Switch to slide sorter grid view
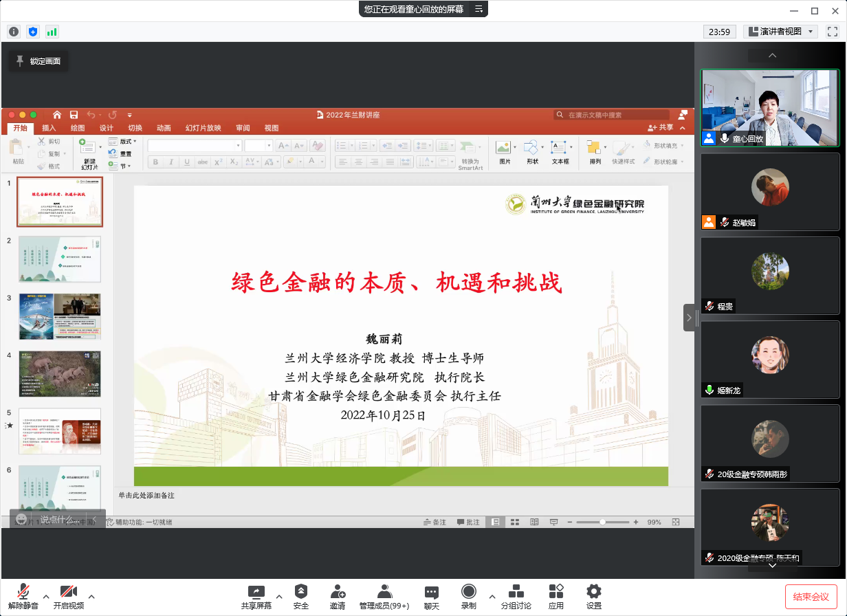 (514, 522)
